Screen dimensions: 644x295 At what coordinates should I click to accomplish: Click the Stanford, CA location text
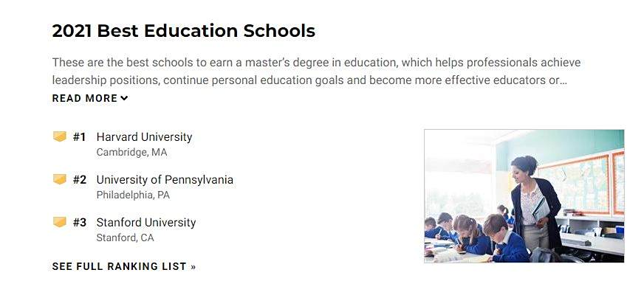[x=126, y=237]
